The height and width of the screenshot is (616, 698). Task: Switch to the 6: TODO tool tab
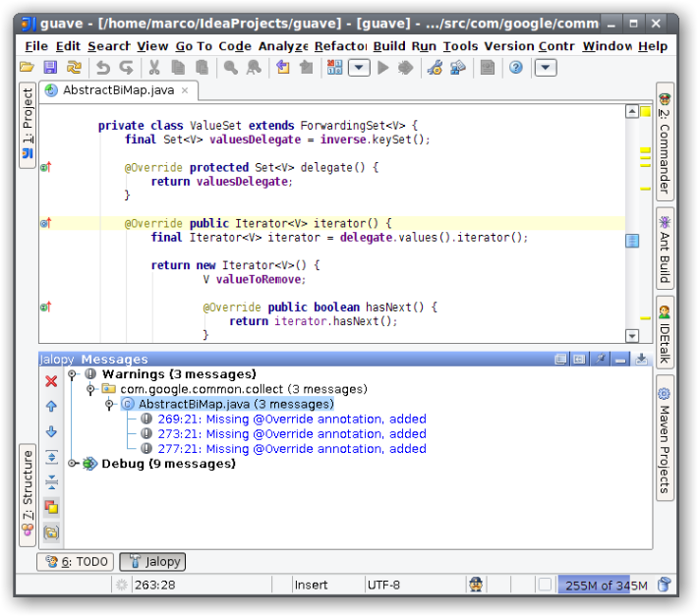click(x=76, y=562)
